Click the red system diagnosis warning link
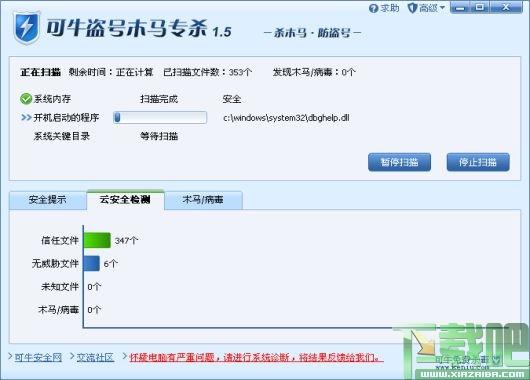The width and height of the screenshot is (530, 380). [256, 357]
